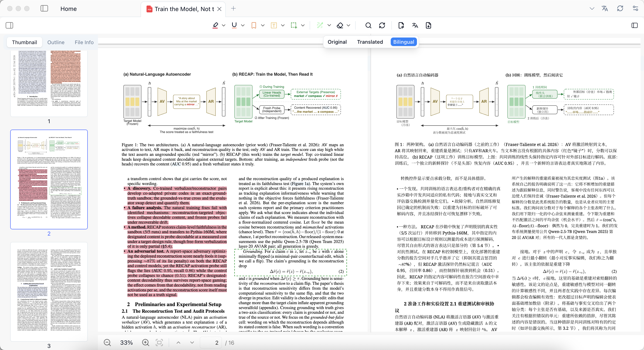Zoom out with the minus magnifier
The height and width of the screenshot is (350, 644).
107,343
